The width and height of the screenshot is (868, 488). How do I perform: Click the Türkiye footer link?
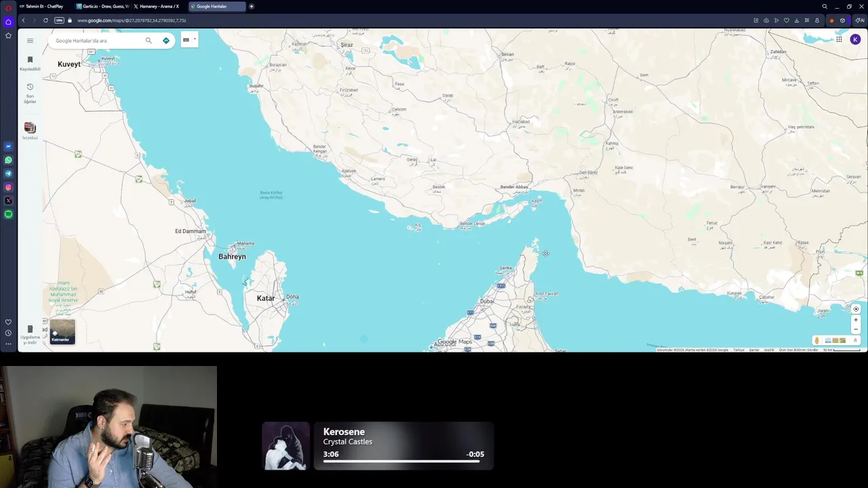click(738, 350)
